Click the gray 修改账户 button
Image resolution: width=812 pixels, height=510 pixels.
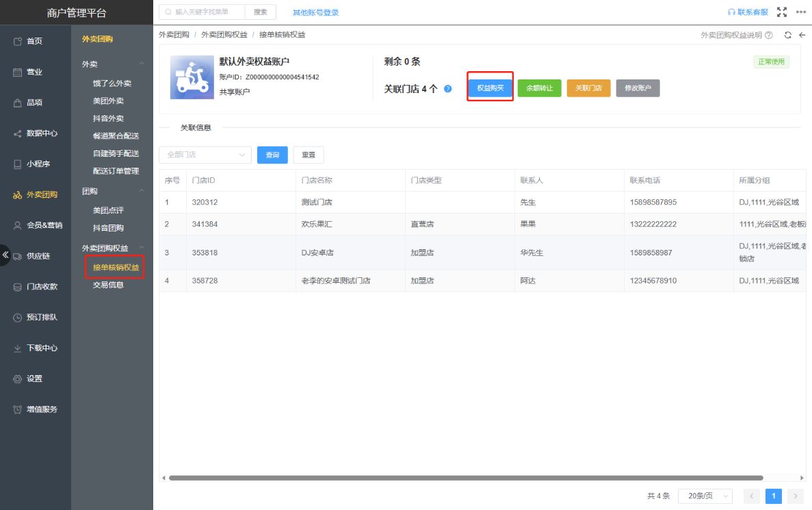coord(638,88)
